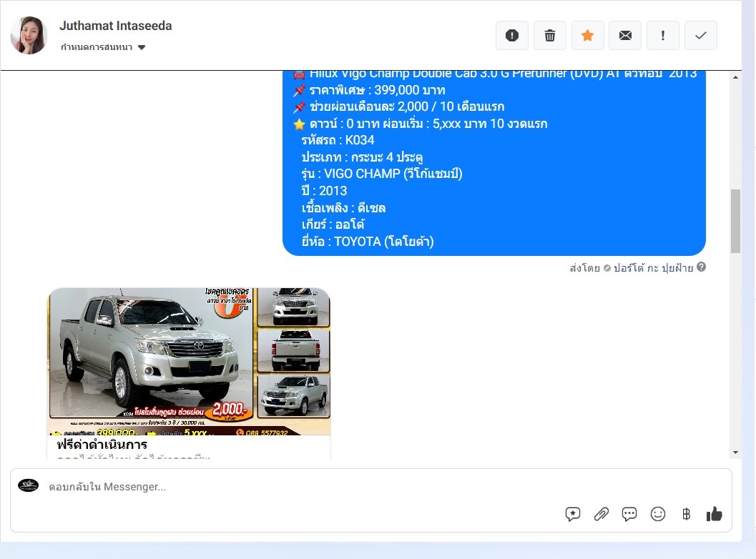Mark conversation done with checkmark button

[x=700, y=35]
